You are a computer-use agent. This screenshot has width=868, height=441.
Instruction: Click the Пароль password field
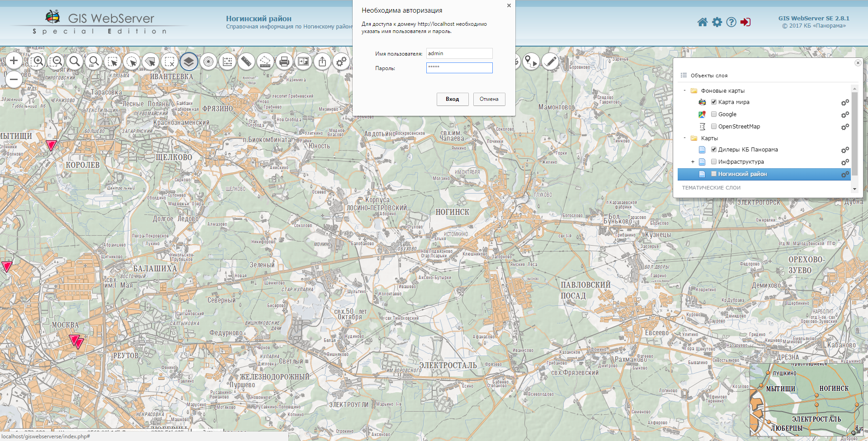pyautogui.click(x=459, y=68)
